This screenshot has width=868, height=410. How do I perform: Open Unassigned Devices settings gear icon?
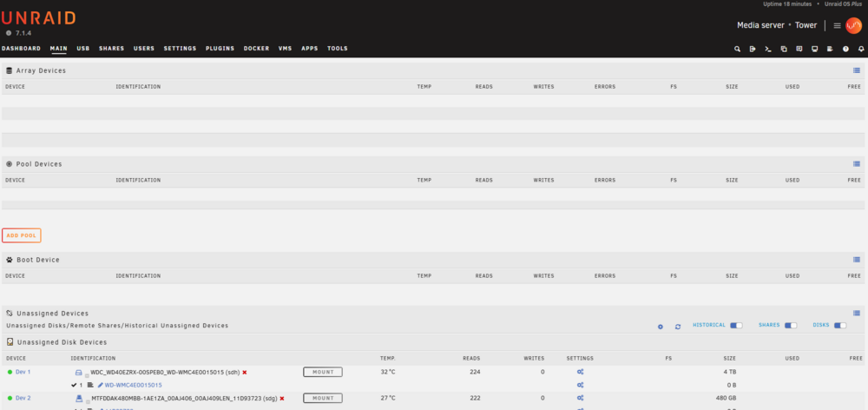point(661,327)
